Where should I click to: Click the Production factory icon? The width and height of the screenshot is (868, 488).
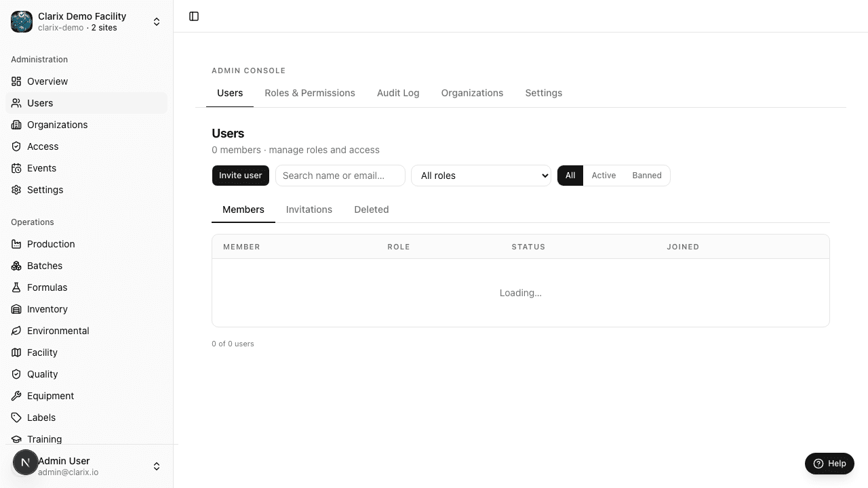[16, 244]
